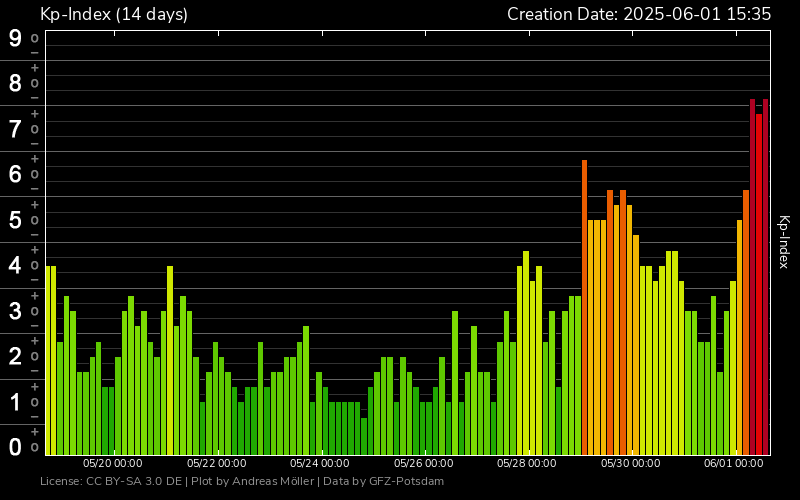This screenshot has width=800, height=500.
Task: Click the vertical "Kp-Index" label on right
Action: point(784,242)
